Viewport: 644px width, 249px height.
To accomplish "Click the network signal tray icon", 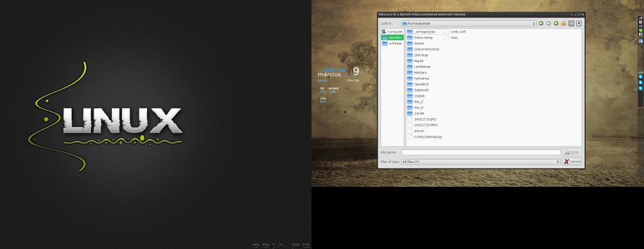I will tap(640, 18).
